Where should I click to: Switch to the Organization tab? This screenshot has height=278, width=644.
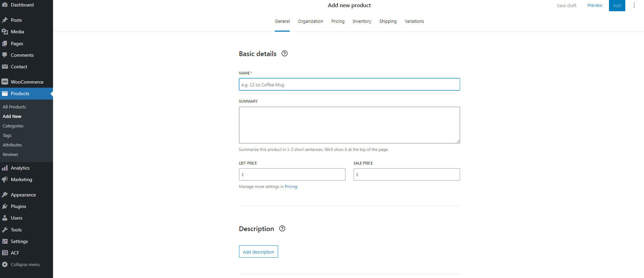click(310, 21)
